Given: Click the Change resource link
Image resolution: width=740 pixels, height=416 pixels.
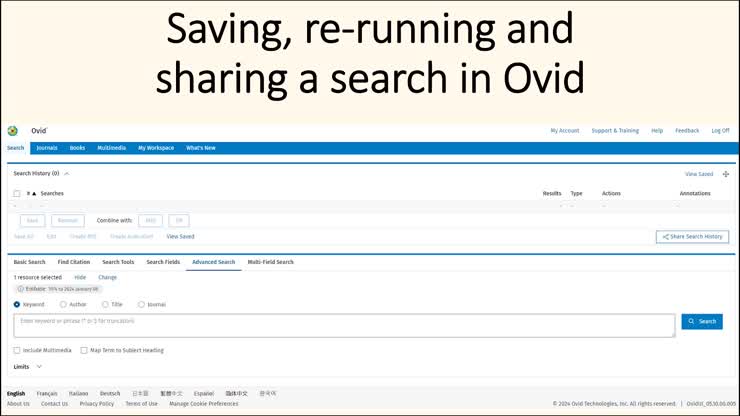Looking at the screenshot, I should click(108, 278).
